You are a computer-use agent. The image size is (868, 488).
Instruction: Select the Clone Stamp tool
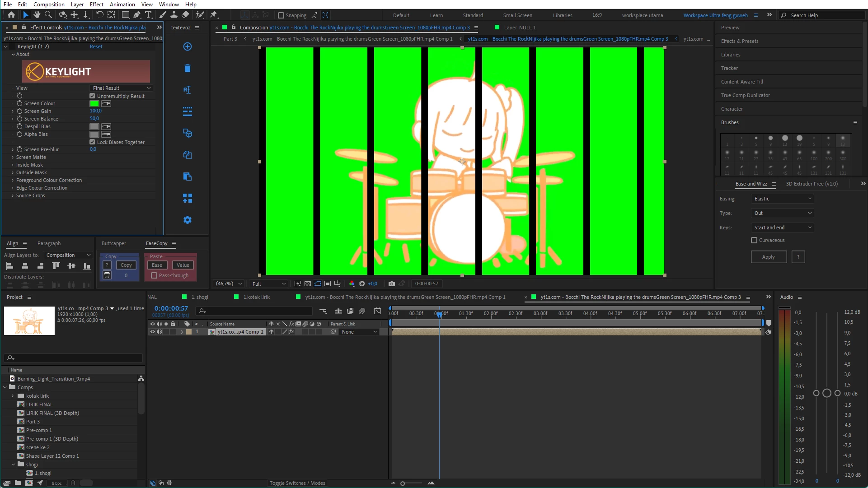coord(174,15)
